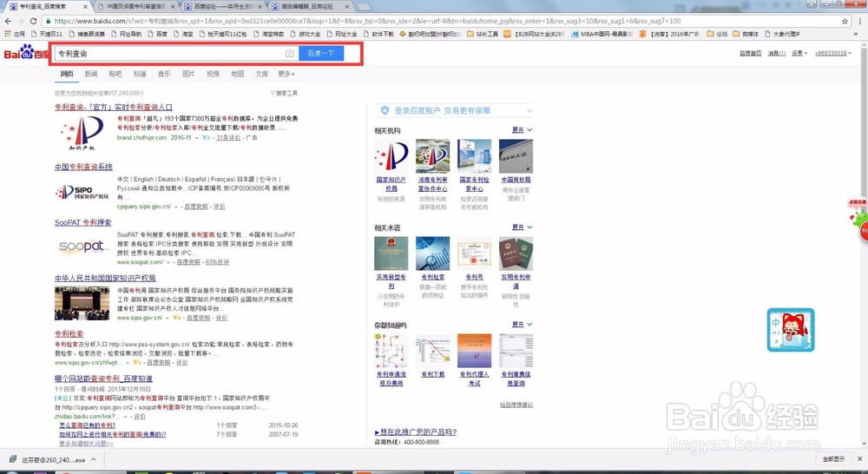Open the SooPAT 专利搜索 result

point(83,222)
